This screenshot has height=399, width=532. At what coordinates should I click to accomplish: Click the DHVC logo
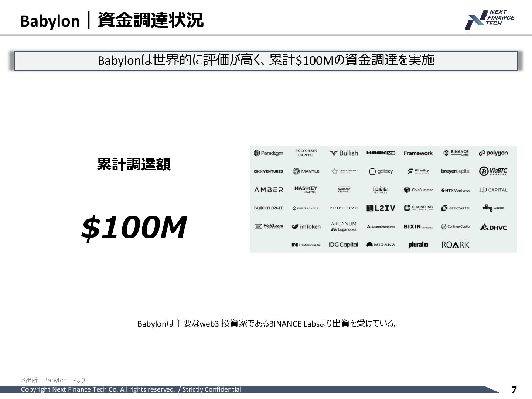click(493, 227)
